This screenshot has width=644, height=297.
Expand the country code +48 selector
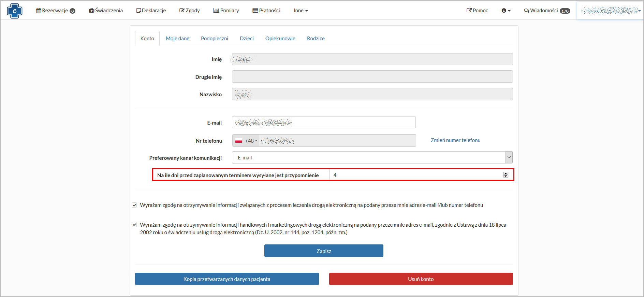(246, 141)
